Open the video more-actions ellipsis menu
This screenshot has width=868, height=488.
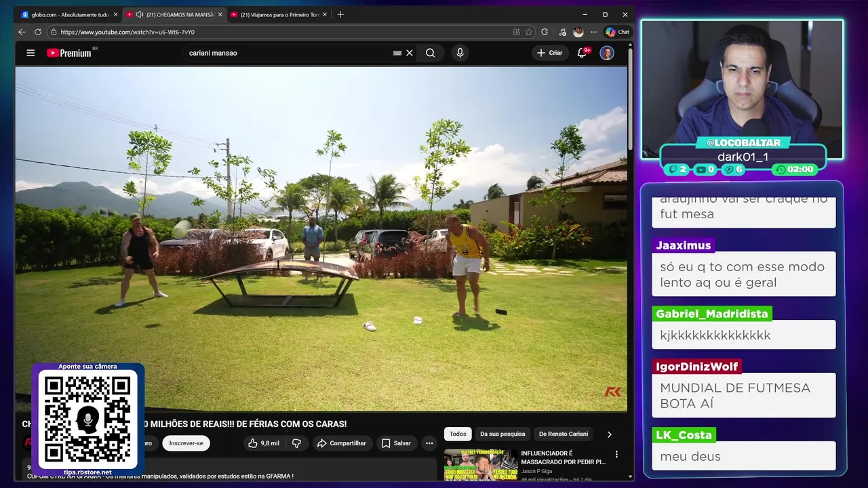pyautogui.click(x=429, y=443)
